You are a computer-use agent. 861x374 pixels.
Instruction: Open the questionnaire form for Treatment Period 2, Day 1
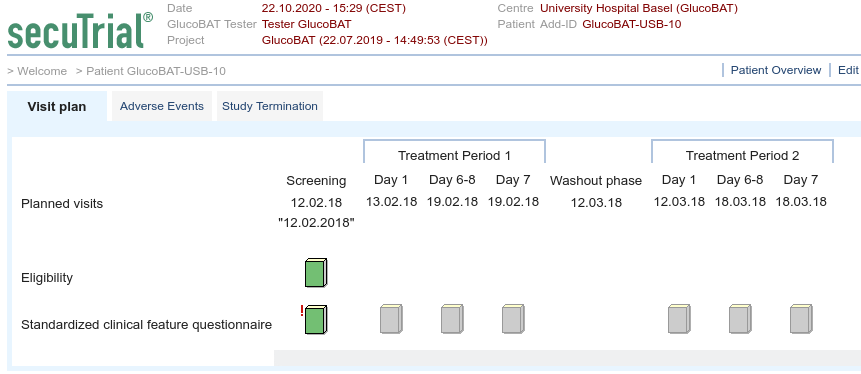click(x=679, y=319)
